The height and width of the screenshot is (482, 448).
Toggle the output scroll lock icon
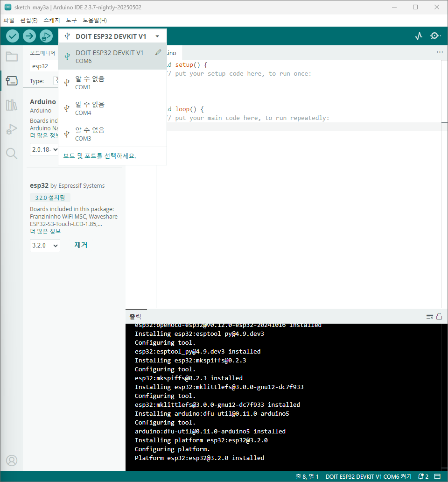(x=439, y=316)
